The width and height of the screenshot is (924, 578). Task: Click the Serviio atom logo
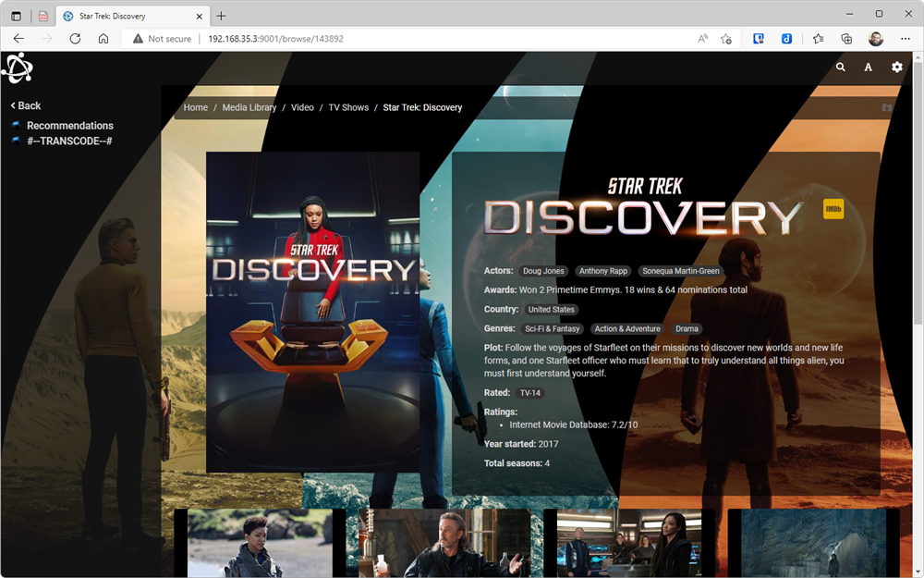tap(17, 68)
